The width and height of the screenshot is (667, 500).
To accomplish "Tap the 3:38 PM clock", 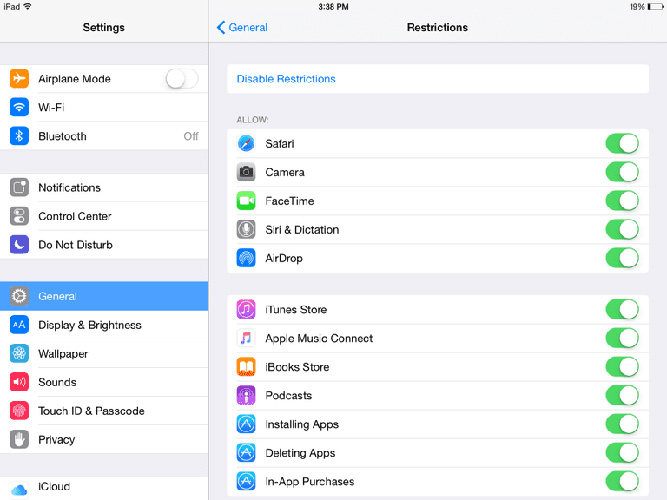I will [334, 7].
